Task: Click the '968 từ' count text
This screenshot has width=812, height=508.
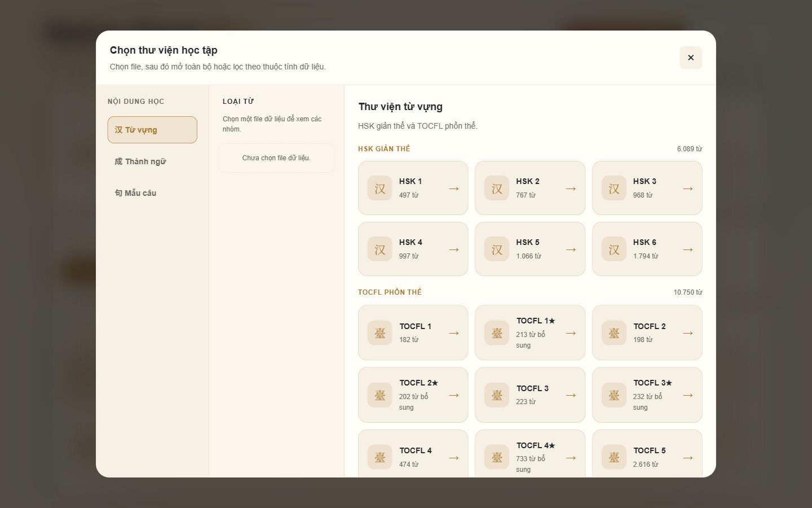Action: coord(643,195)
